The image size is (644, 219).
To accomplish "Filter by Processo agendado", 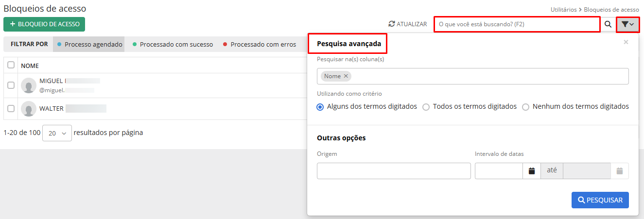I will click(x=89, y=44).
